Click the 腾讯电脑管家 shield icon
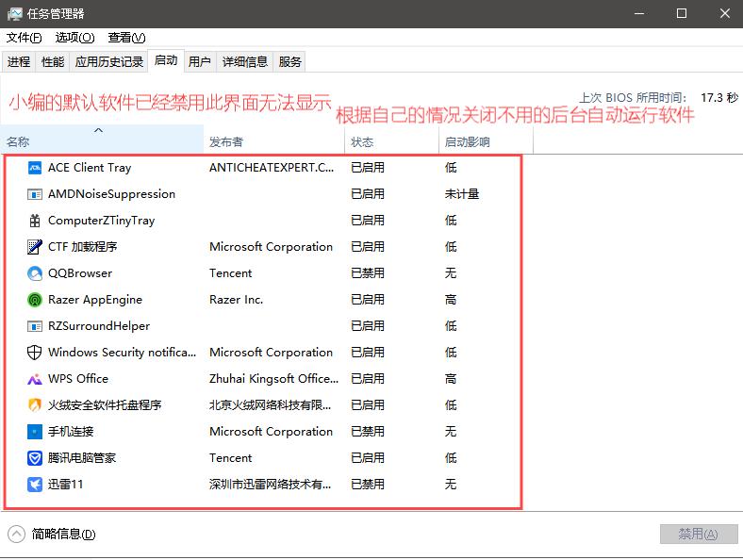The image size is (743, 560). click(x=35, y=458)
